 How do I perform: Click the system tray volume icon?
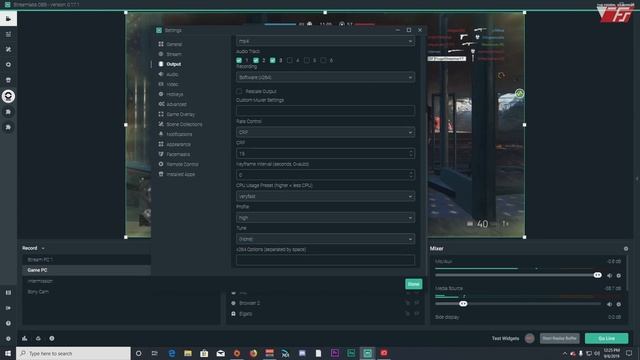[597, 353]
